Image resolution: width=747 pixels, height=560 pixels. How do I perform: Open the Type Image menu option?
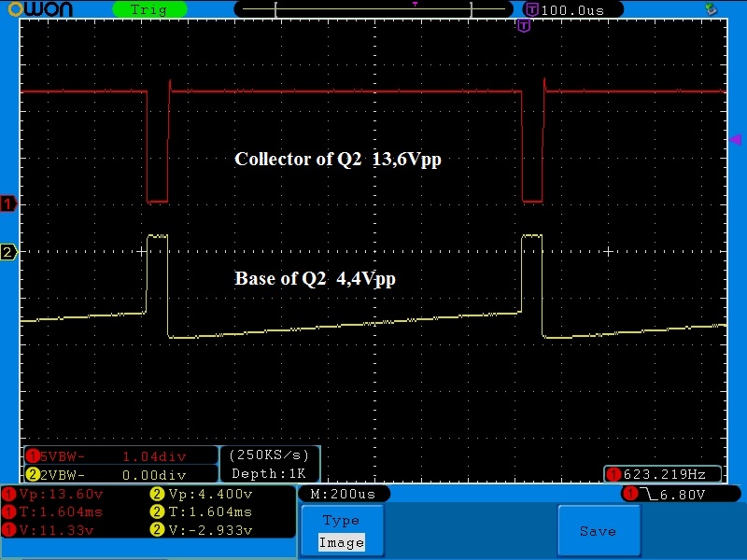click(341, 531)
